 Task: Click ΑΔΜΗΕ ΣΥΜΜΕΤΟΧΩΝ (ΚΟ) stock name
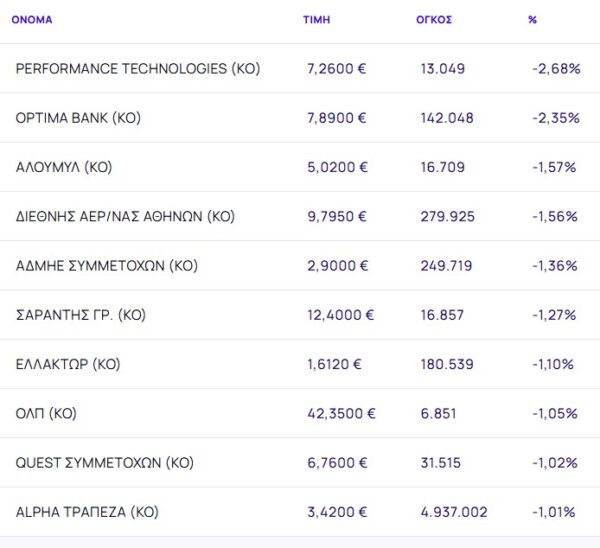pos(107,266)
